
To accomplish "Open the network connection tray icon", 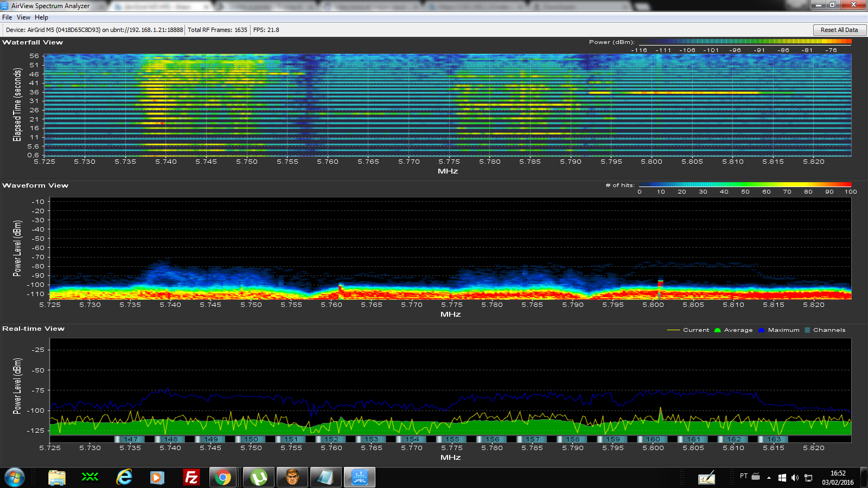I will pyautogui.click(x=808, y=478).
